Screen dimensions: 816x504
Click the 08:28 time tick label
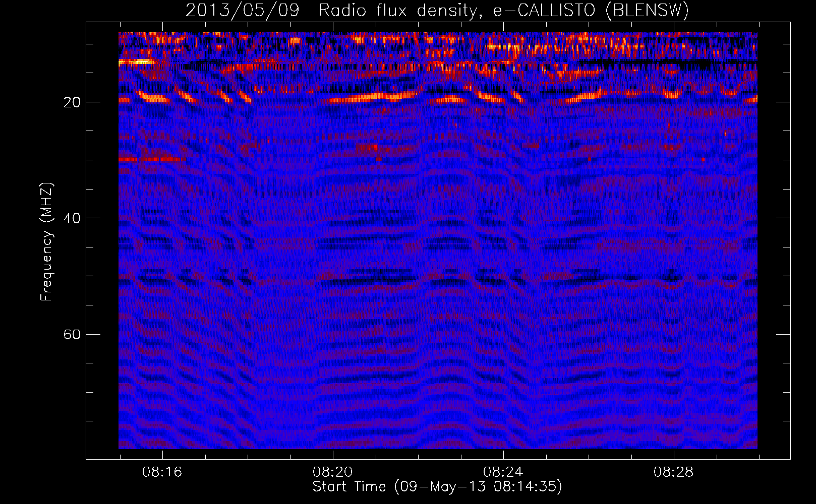point(674,472)
